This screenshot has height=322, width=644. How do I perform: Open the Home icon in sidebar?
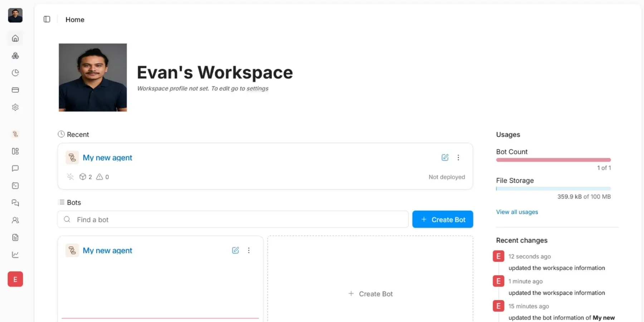(15, 38)
